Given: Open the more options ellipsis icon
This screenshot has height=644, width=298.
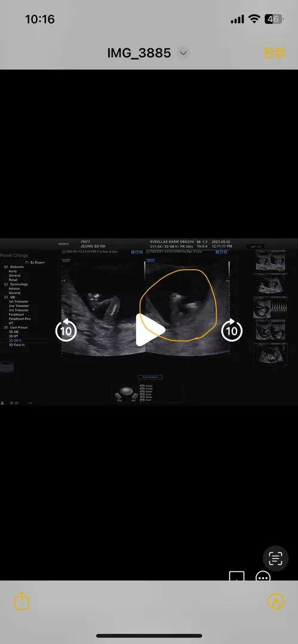Looking at the screenshot, I should click(263, 576).
